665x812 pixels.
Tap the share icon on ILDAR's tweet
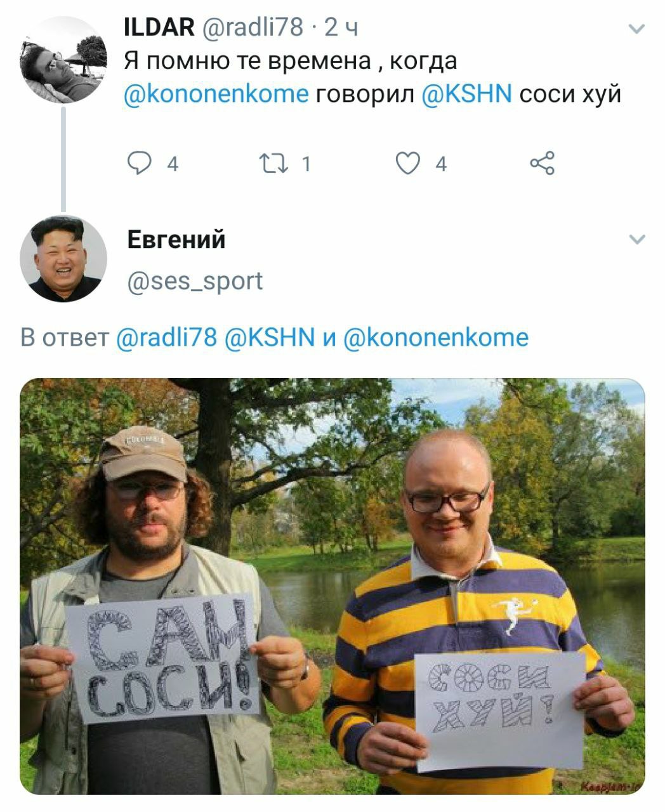point(543,164)
